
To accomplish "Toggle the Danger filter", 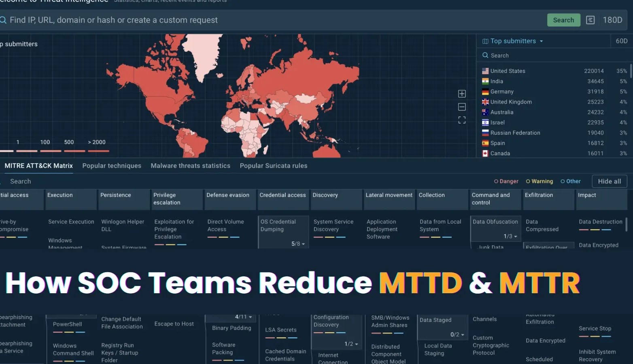I will tap(506, 181).
